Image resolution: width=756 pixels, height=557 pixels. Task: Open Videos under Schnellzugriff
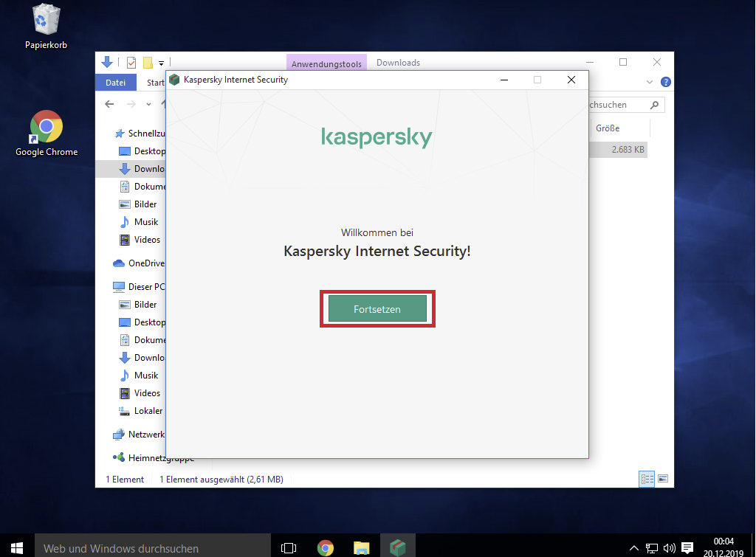[x=140, y=240]
